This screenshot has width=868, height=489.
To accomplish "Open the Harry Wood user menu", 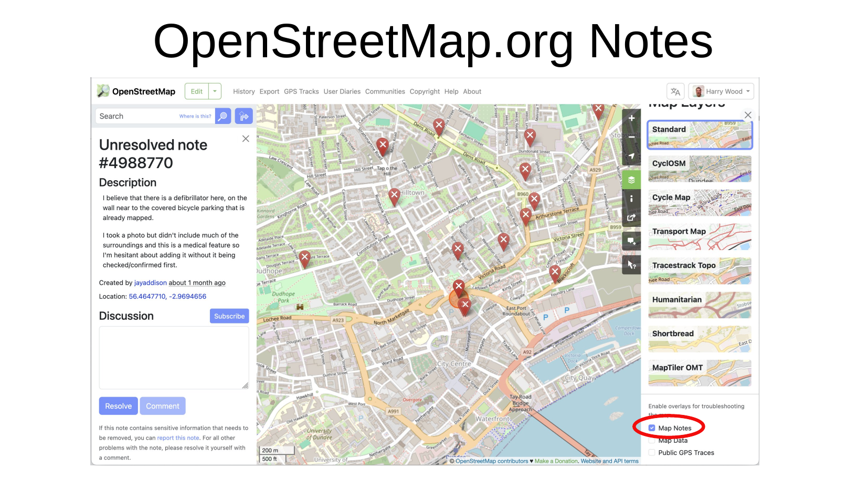I will click(x=721, y=91).
